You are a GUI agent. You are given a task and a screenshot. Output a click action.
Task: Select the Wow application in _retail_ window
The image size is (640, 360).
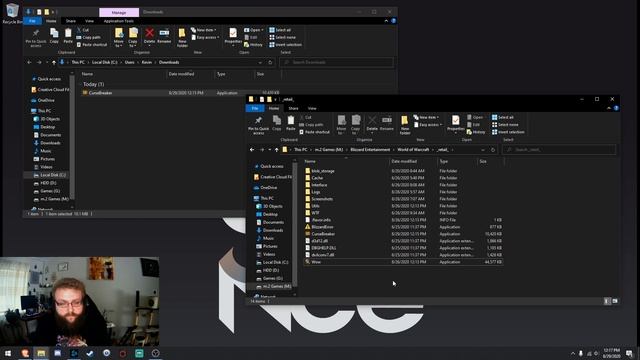403,262
